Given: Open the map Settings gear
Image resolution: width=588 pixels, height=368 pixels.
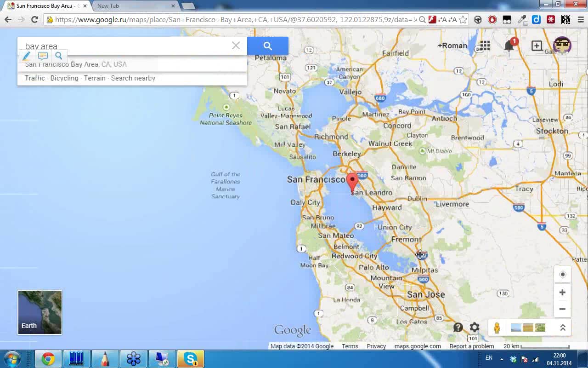Looking at the screenshot, I should click(475, 327).
